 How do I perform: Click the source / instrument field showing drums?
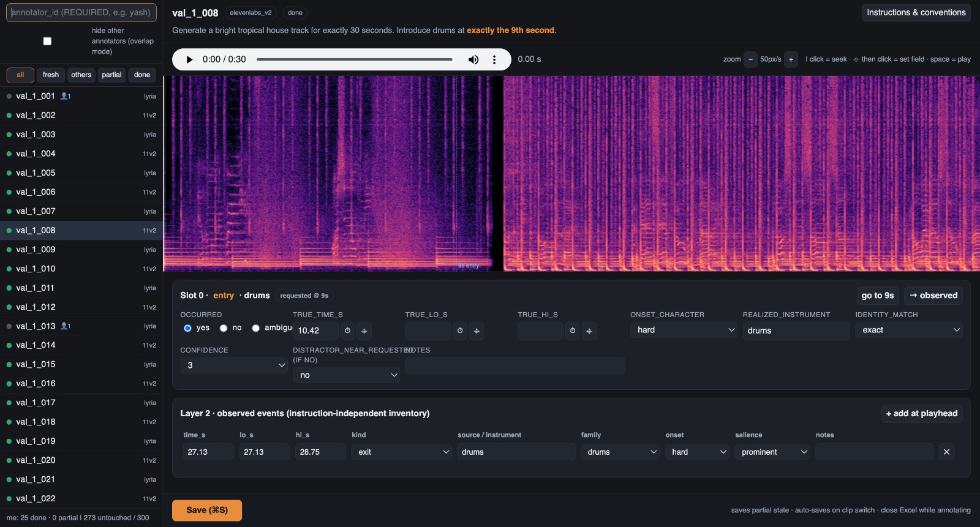516,452
